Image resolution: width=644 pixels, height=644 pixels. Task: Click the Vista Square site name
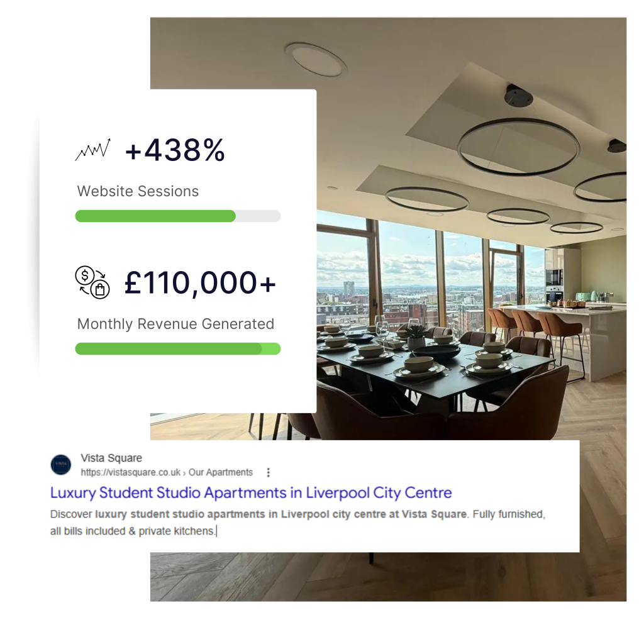tap(111, 458)
